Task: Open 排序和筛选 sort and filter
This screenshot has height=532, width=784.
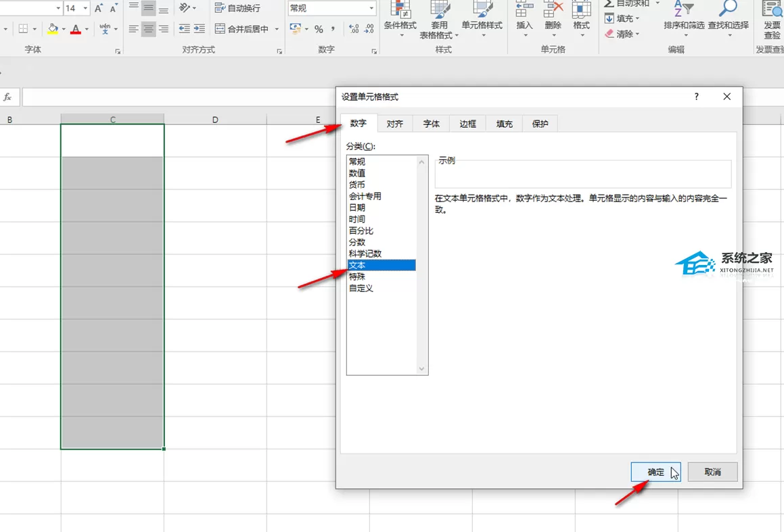Action: (x=684, y=19)
